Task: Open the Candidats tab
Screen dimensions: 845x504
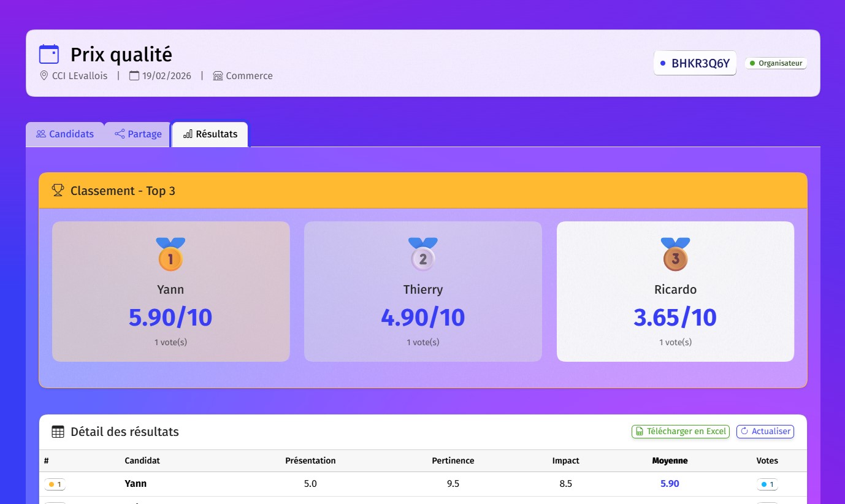Action: (x=65, y=134)
